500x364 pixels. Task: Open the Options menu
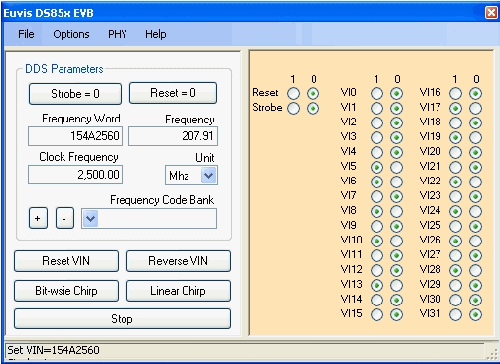[71, 34]
